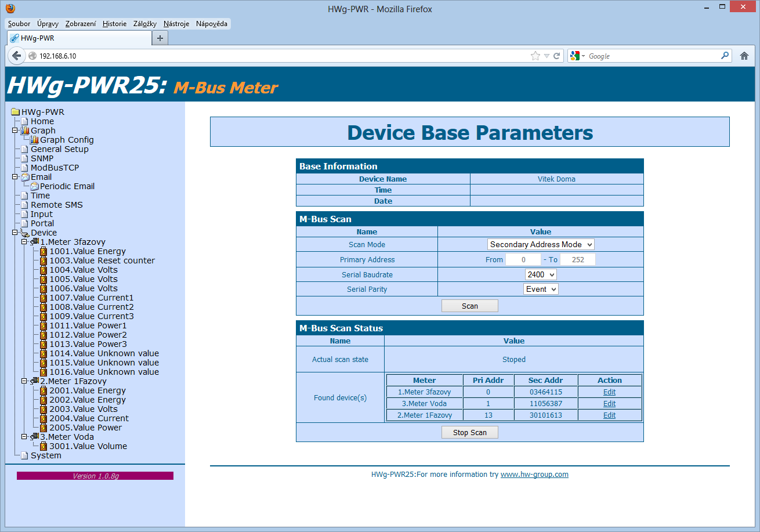Click the icon beside 3001.Value Volume
The width and height of the screenshot is (760, 532).
click(44, 446)
